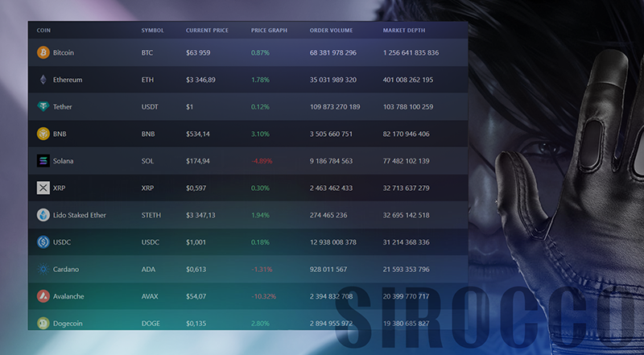Open the Tether coin name

(63, 107)
